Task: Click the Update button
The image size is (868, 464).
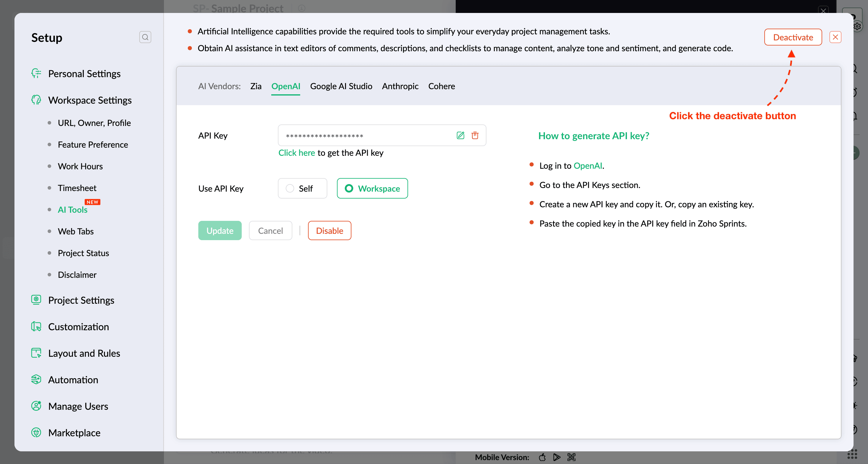Action: (220, 230)
